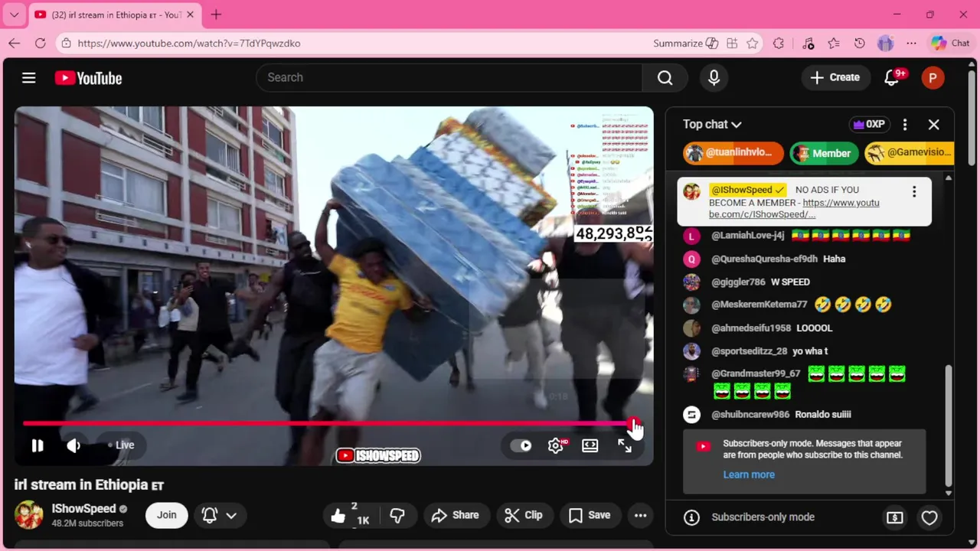Click @giggler786 username in chat
Viewport: 980px width, 551px height.
(738, 282)
